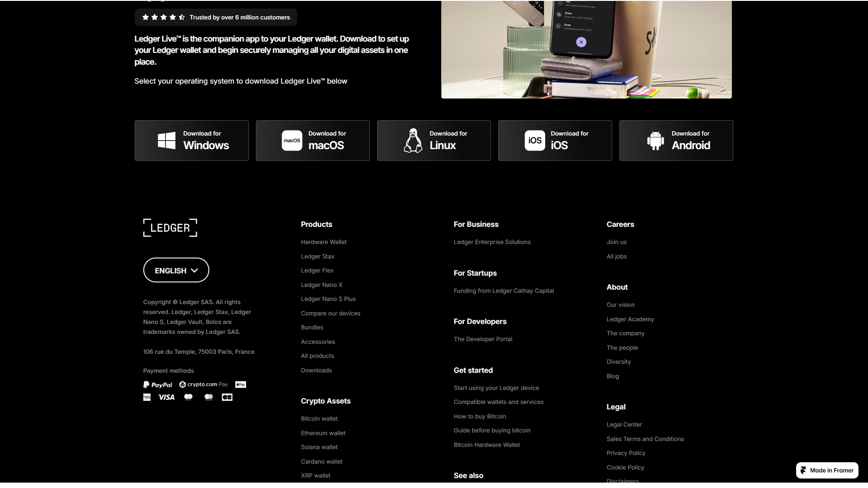
Task: Open The people link
Action: click(623, 348)
